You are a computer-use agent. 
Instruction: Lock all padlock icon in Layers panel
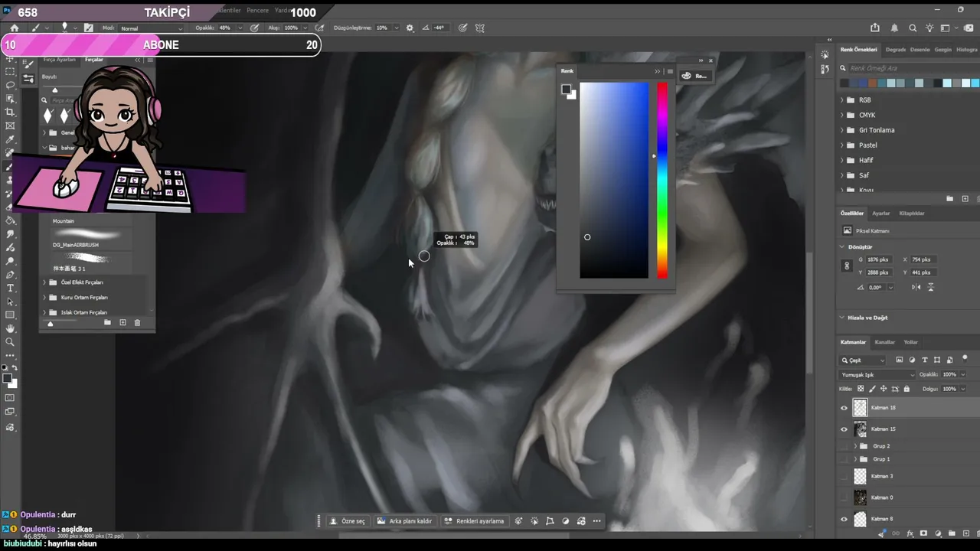(906, 389)
